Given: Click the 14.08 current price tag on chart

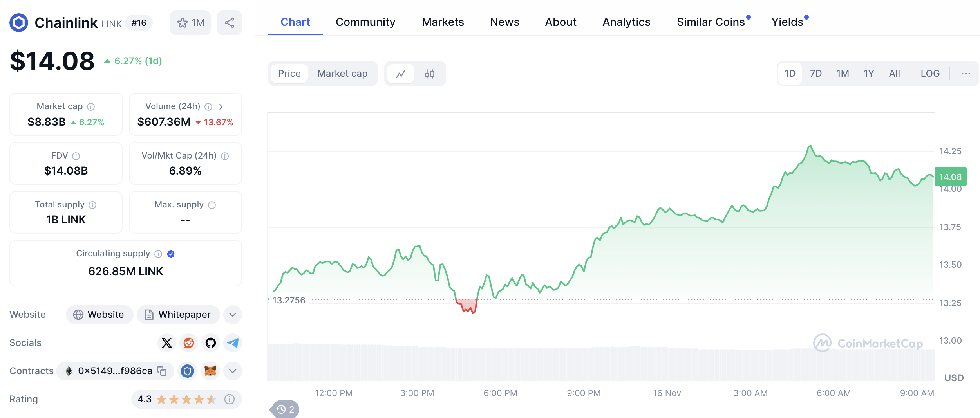Looking at the screenshot, I should coord(950,177).
